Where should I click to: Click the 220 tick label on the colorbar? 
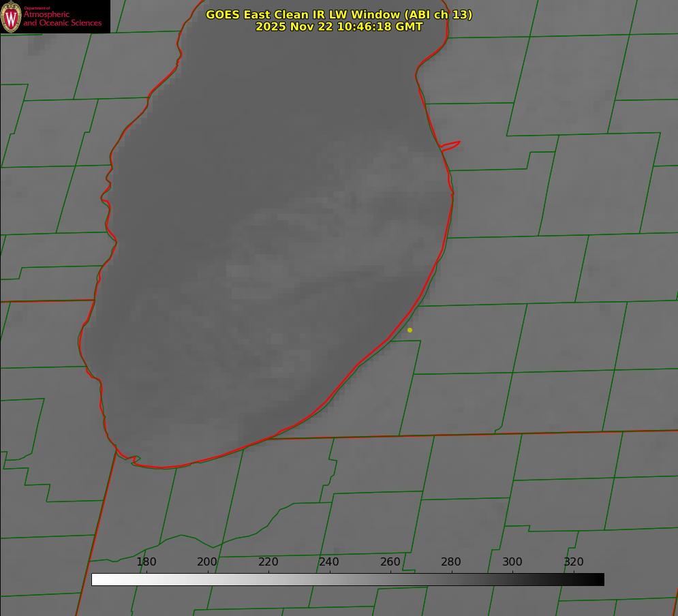268,561
